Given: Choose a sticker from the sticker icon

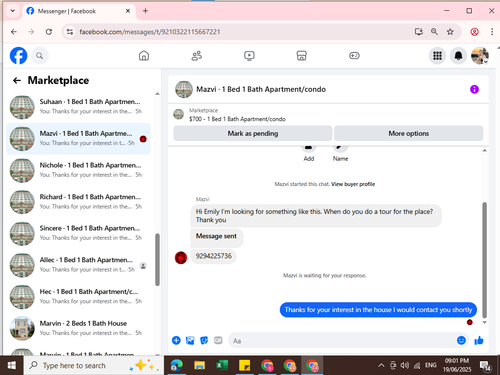Looking at the screenshot, I should [x=204, y=340].
